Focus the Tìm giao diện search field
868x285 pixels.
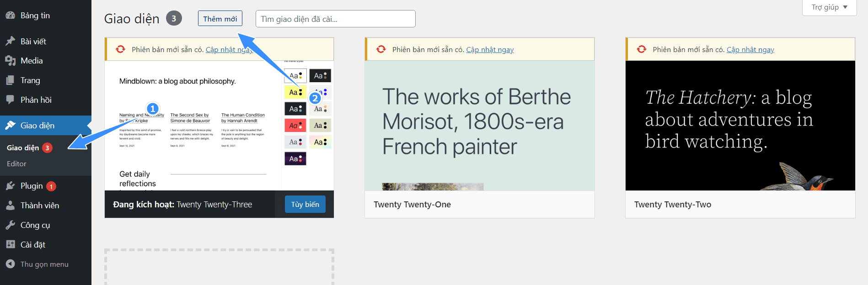336,19
